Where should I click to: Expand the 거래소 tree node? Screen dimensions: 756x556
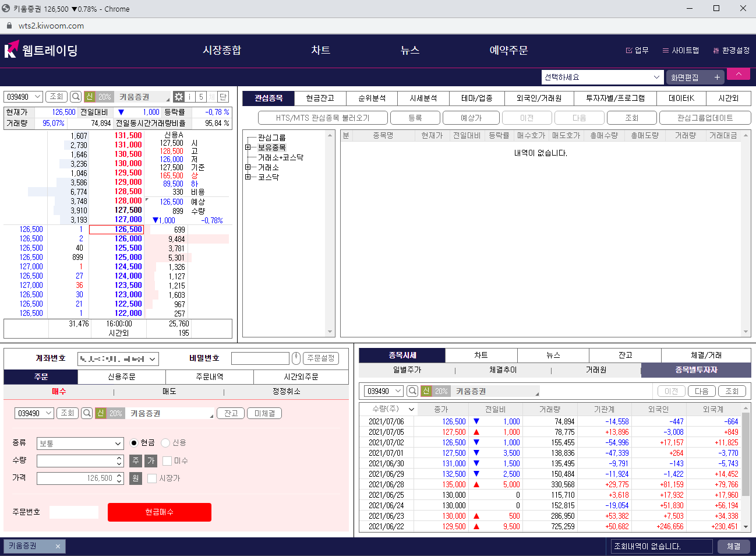click(x=248, y=167)
